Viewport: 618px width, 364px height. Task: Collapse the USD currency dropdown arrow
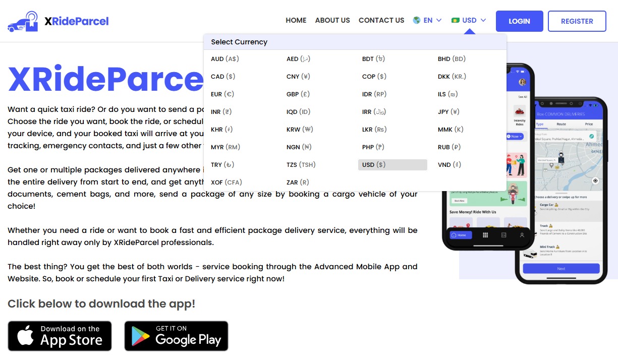[x=483, y=20]
